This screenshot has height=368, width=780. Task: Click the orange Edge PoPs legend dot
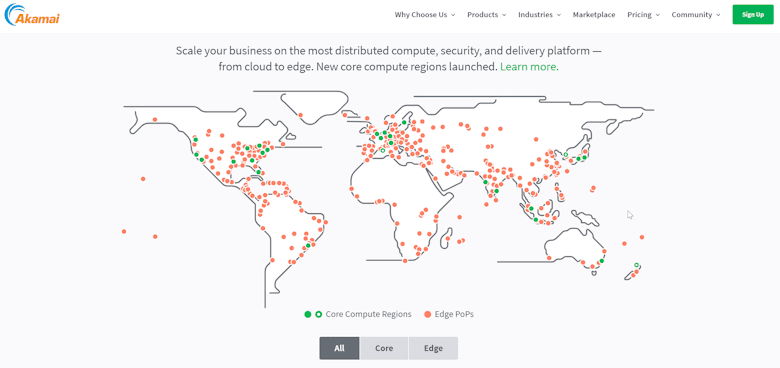[427, 314]
